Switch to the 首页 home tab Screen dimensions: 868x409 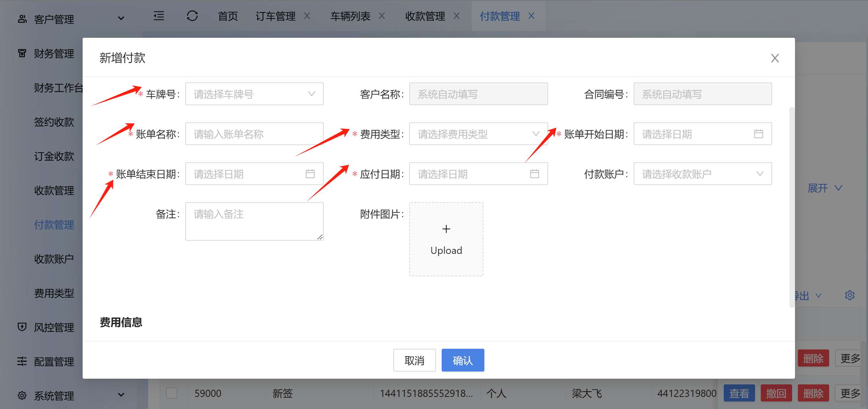point(228,16)
